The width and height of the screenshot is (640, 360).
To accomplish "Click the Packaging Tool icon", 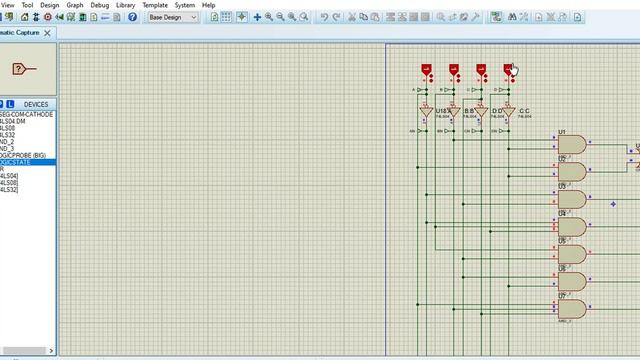I will click(464, 17).
